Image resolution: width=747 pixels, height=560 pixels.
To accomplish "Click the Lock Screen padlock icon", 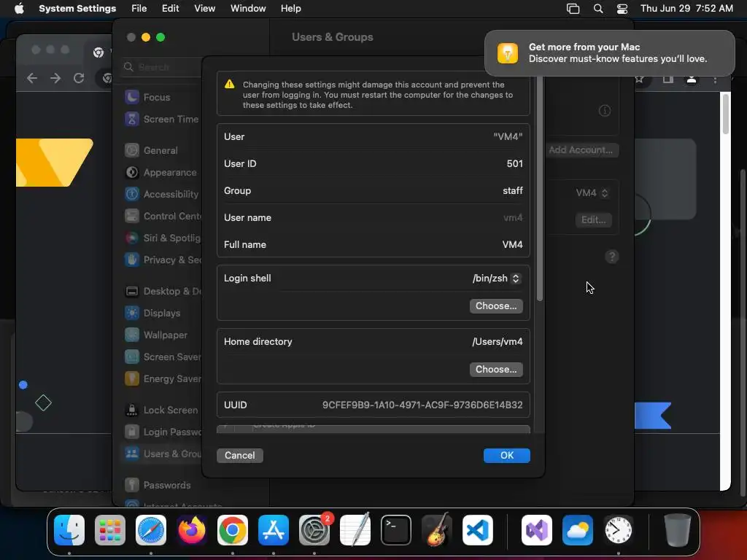I will pos(132,410).
